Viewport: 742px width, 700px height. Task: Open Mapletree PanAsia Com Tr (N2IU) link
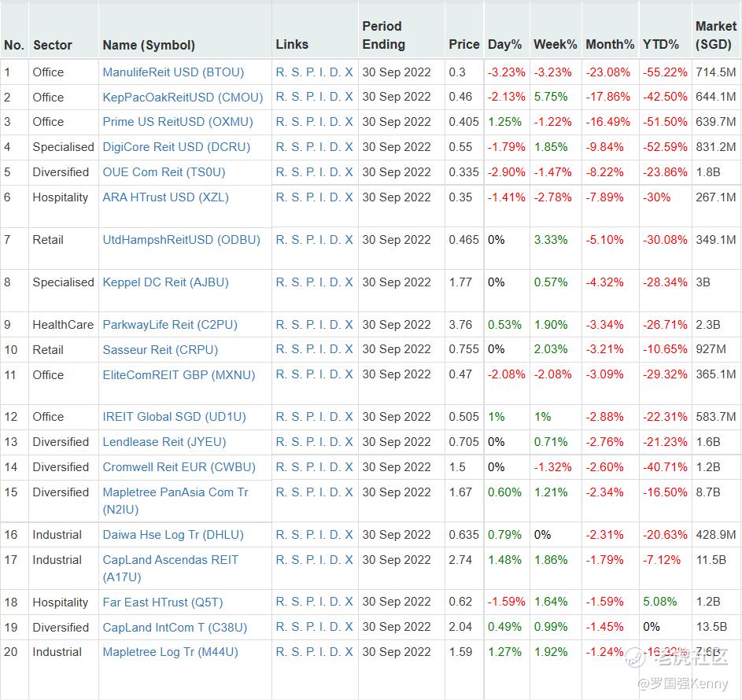[175, 501]
